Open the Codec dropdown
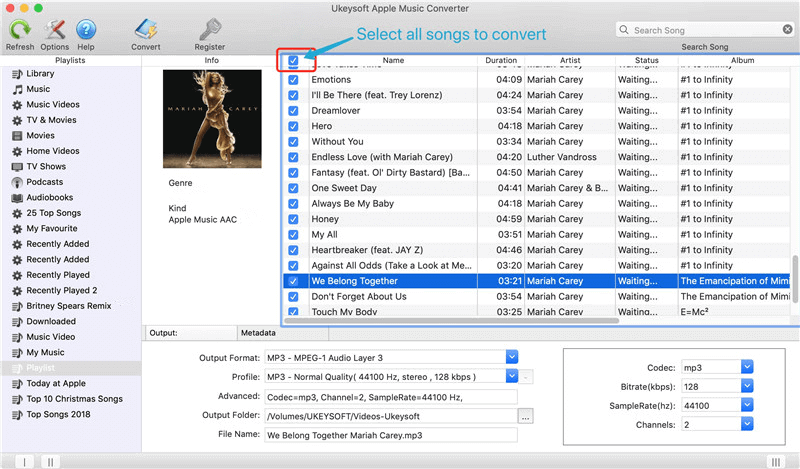 747,367
